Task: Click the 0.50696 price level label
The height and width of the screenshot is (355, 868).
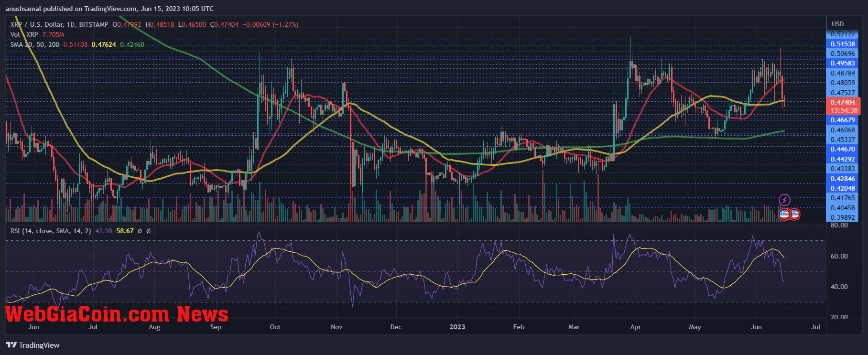Action: (x=843, y=54)
